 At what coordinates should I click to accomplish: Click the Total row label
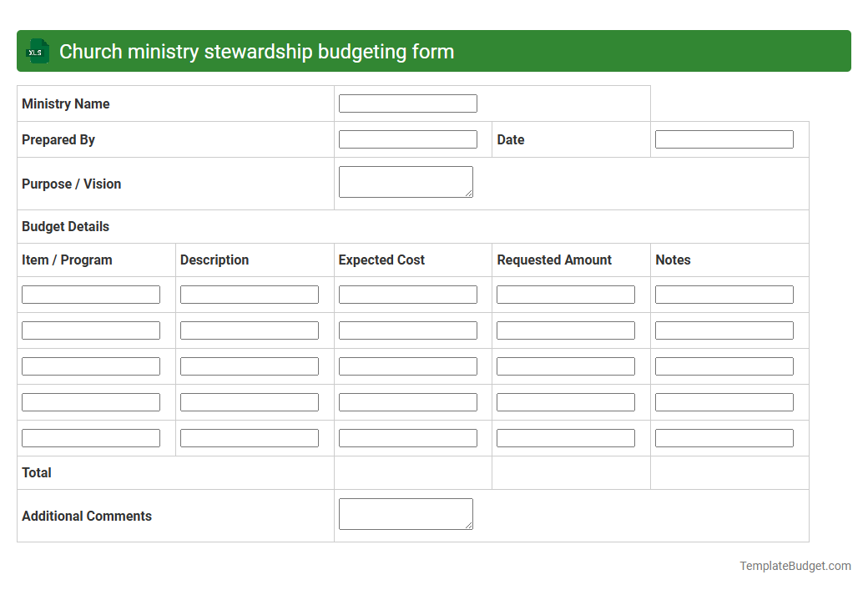pos(36,472)
